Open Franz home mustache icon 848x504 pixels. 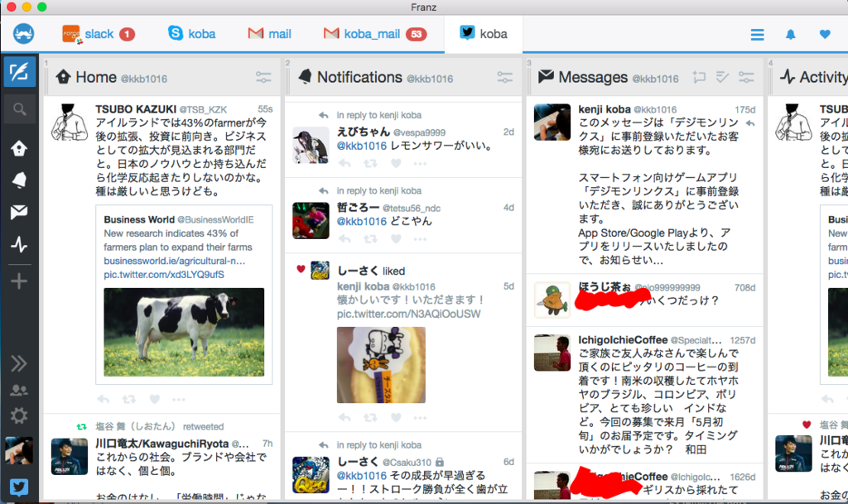[23, 33]
